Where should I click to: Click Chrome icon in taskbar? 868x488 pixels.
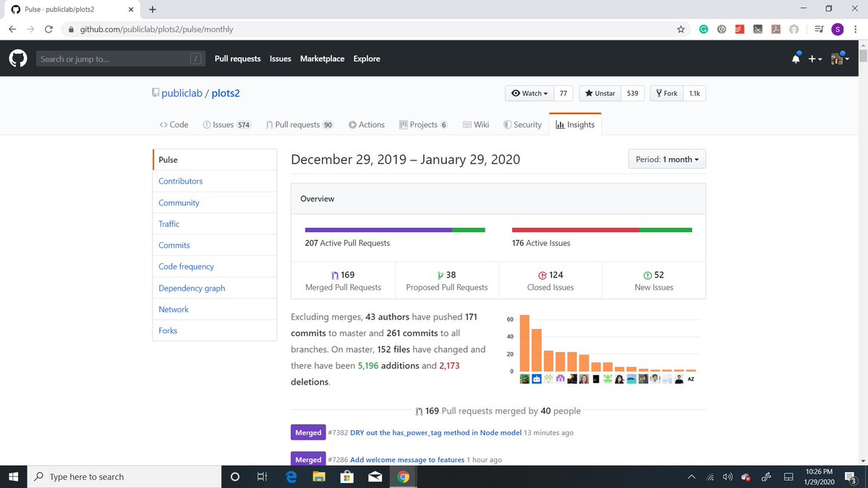tap(404, 476)
